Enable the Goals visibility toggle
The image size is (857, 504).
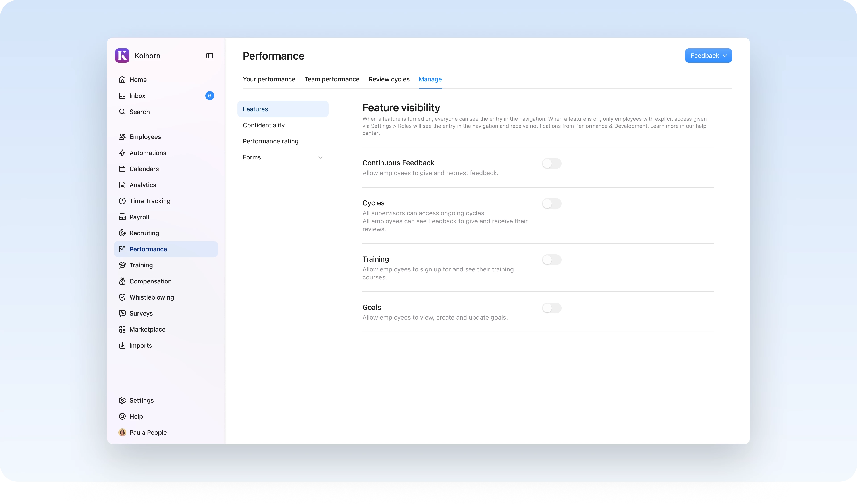click(x=551, y=308)
